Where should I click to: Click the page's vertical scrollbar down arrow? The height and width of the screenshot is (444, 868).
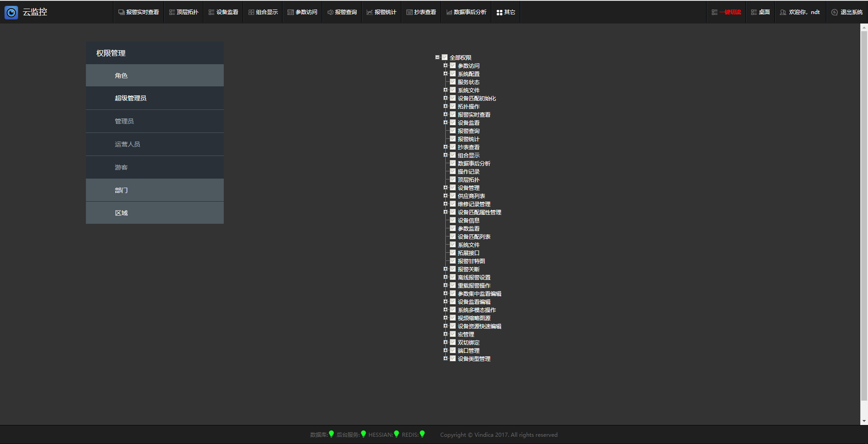[864, 421]
